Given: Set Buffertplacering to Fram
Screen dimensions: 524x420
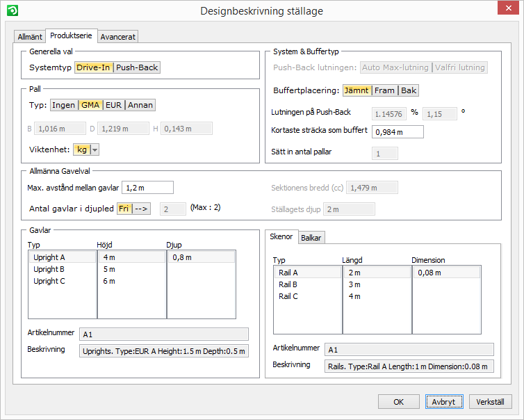Looking at the screenshot, I should (x=384, y=90).
